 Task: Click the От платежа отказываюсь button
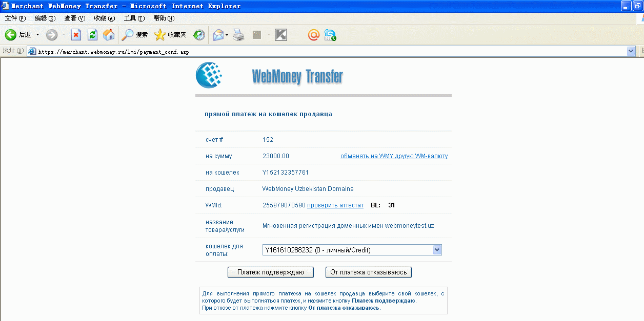click(369, 272)
